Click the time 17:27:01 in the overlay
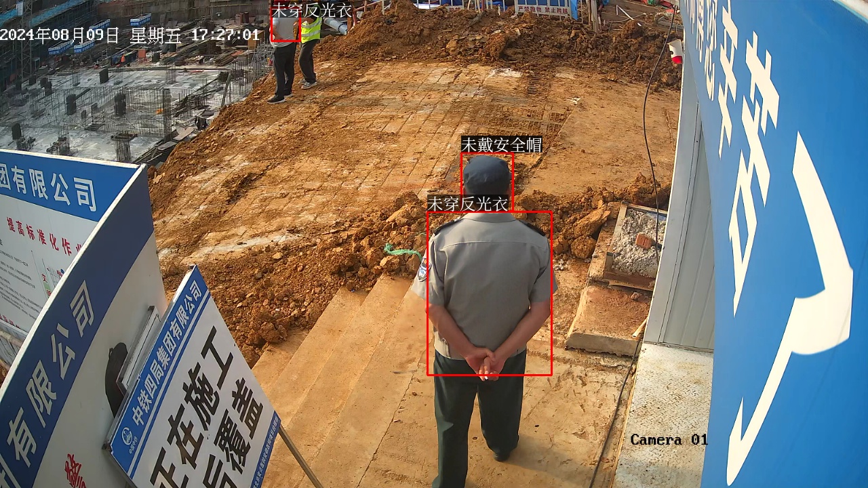 [x=224, y=35]
